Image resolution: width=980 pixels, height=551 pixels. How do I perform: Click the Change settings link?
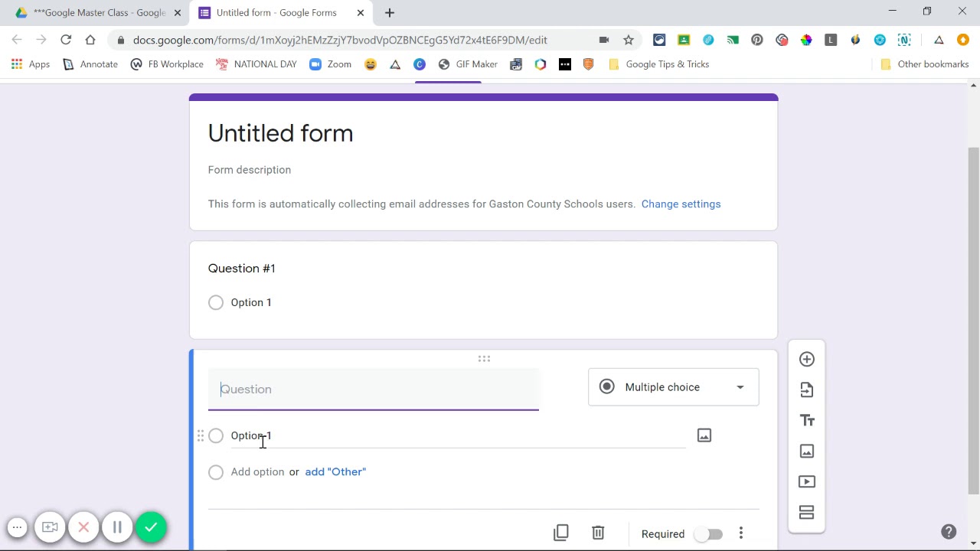tap(681, 204)
